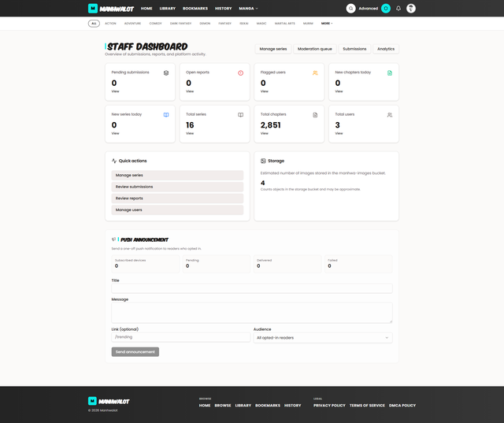Open the Moderation queue button
The width and height of the screenshot is (504, 423).
pyautogui.click(x=315, y=49)
